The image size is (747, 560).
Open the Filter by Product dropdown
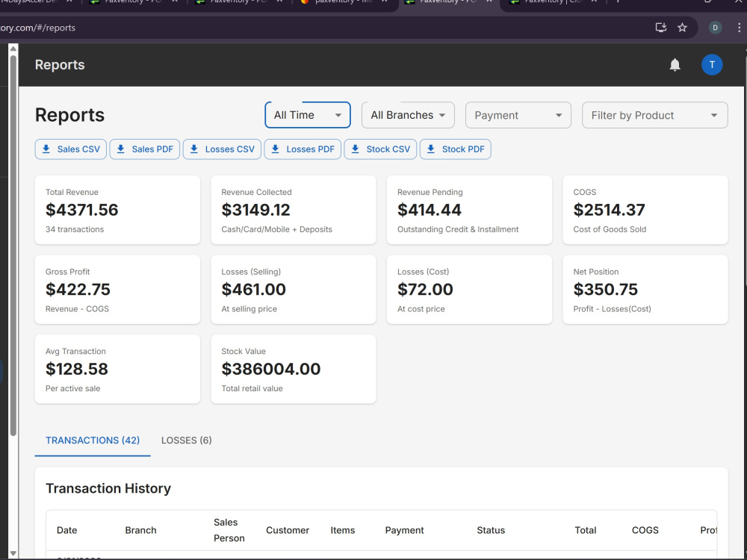tap(654, 115)
